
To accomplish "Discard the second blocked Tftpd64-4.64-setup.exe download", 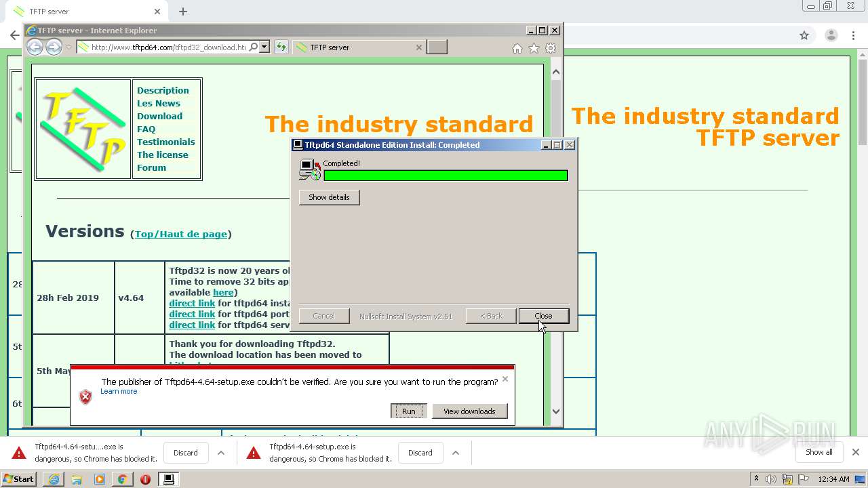I will (420, 453).
